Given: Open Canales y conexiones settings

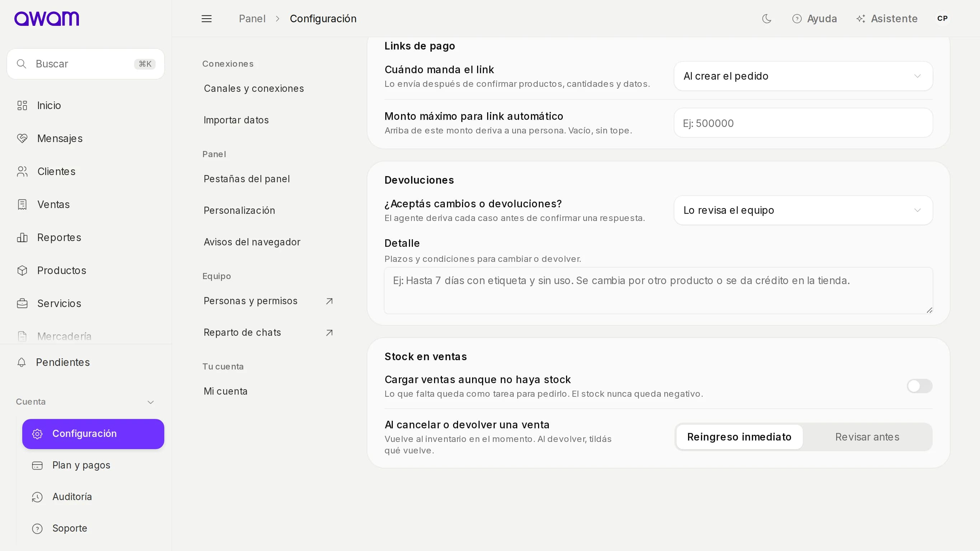Looking at the screenshot, I should tap(254, 89).
